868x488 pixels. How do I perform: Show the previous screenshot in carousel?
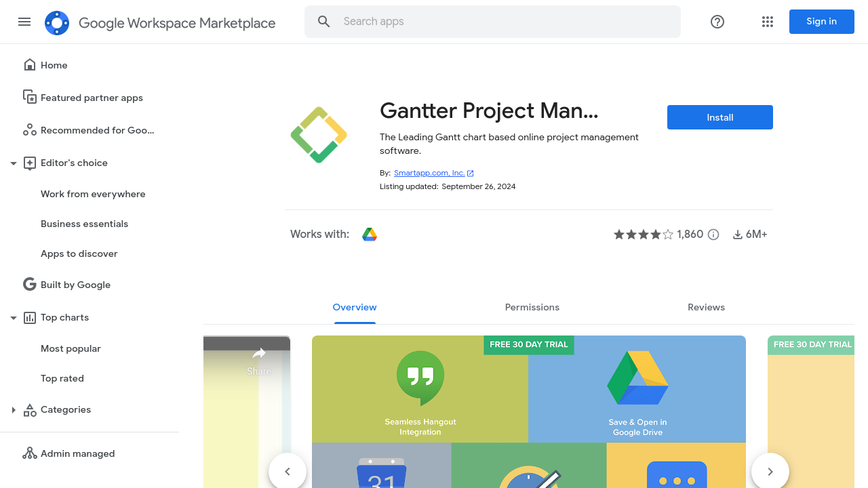(288, 471)
